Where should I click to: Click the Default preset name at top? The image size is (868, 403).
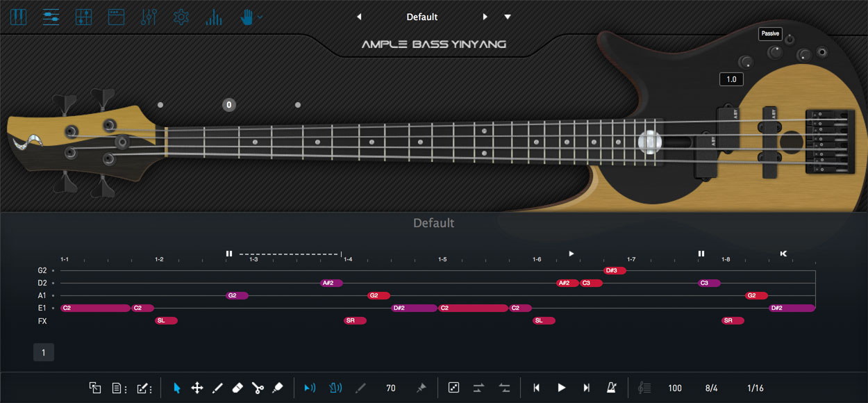(422, 17)
